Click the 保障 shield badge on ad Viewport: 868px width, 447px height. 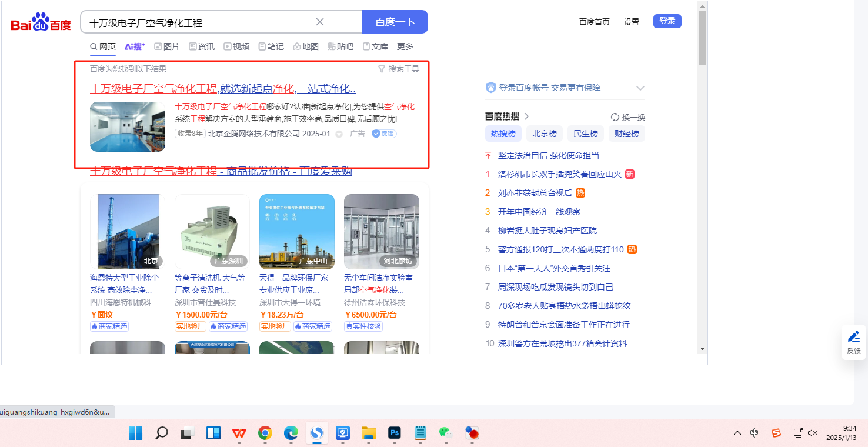(x=383, y=134)
